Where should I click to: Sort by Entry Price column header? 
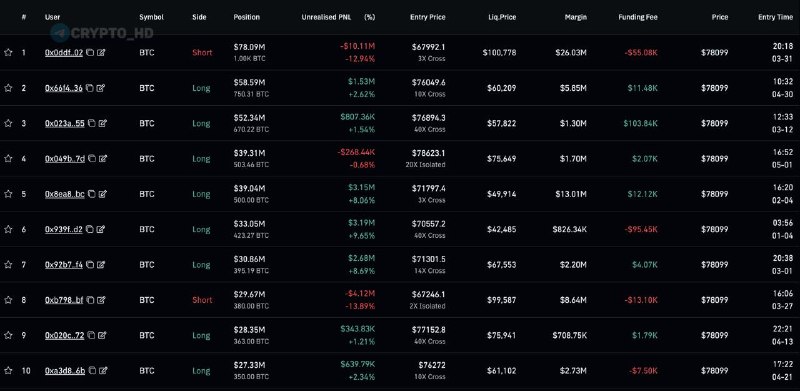428,17
